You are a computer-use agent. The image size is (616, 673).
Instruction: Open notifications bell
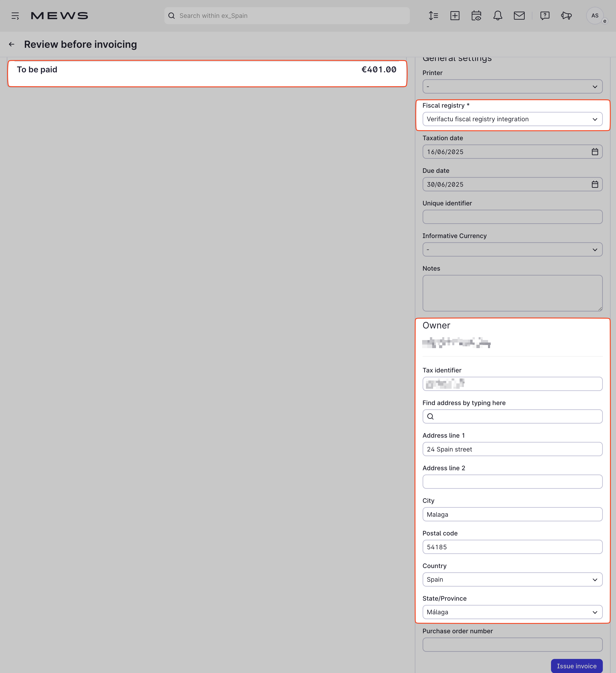point(498,16)
